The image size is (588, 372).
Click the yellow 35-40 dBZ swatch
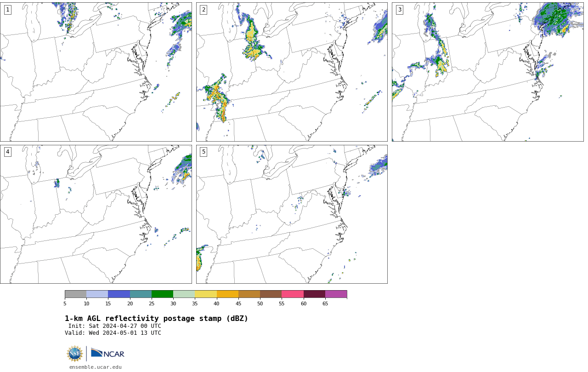pos(206,294)
